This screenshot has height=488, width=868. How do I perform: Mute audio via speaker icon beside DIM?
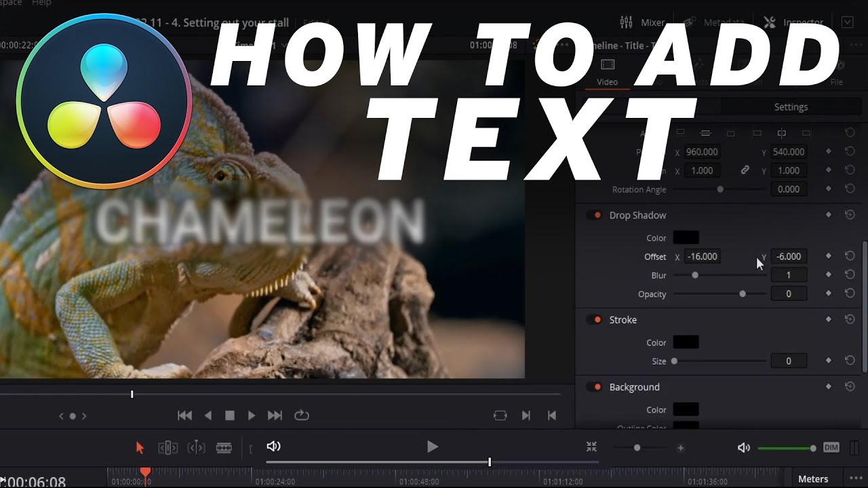744,447
